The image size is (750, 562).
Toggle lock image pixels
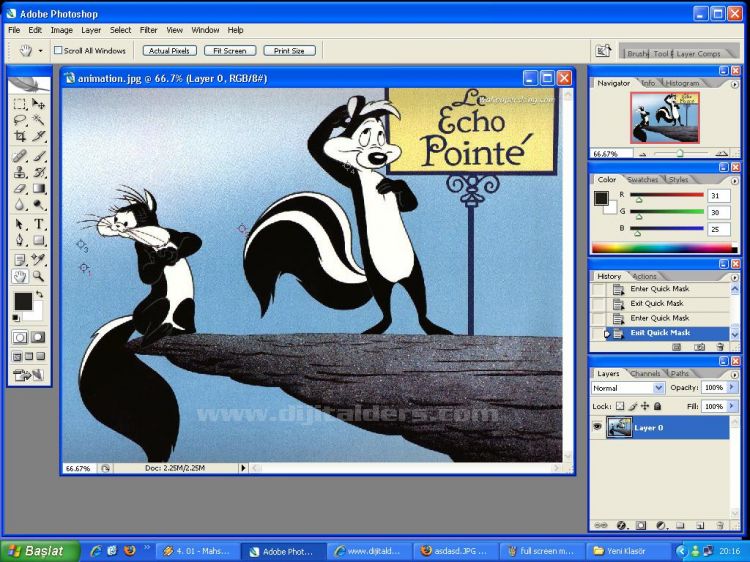(632, 406)
